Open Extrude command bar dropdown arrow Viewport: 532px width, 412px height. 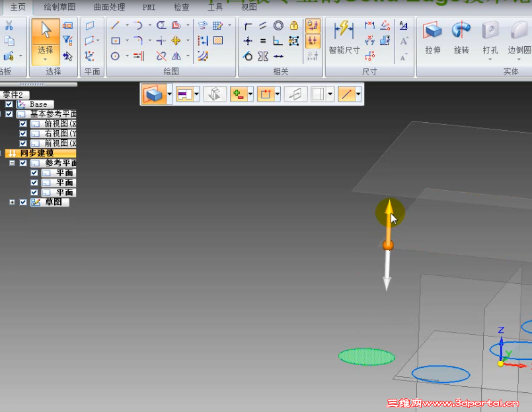pos(169,94)
